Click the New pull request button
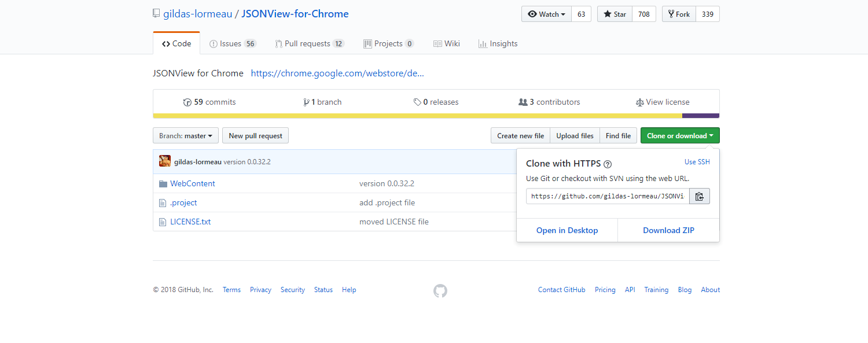 255,135
